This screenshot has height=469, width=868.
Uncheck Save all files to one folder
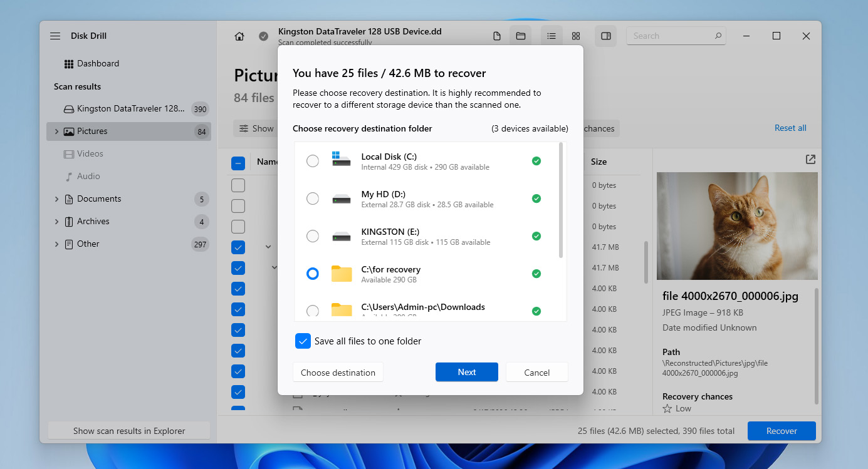pos(303,341)
